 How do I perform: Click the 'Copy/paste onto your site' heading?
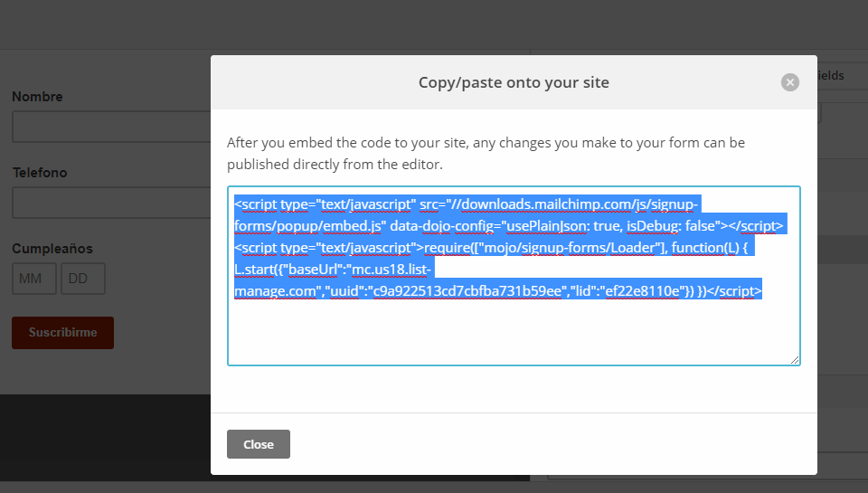pyautogui.click(x=514, y=82)
